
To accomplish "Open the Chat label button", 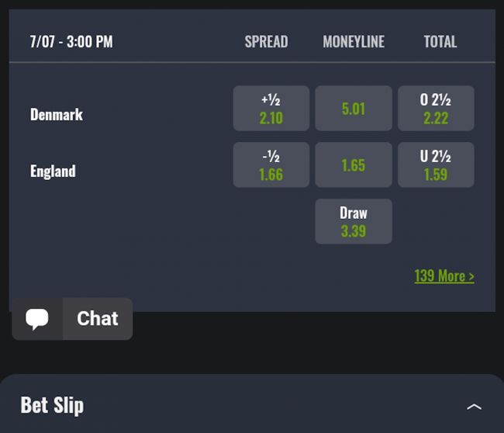I will (98, 319).
